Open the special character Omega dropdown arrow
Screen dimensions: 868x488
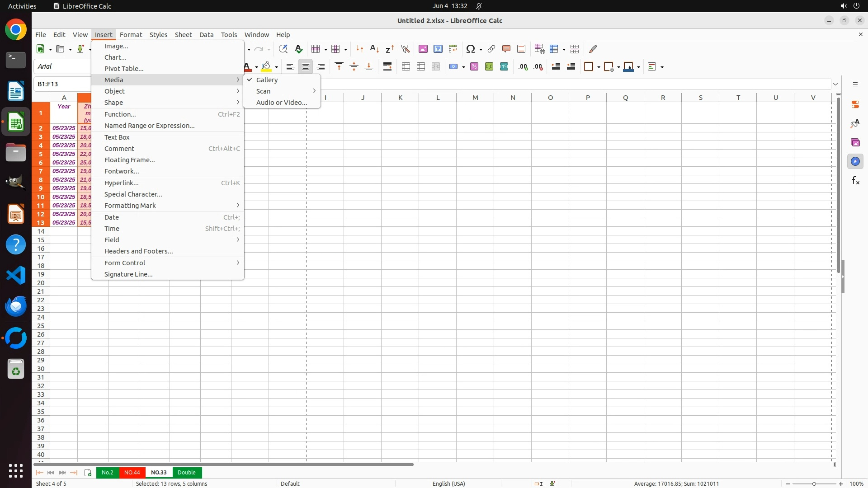[x=481, y=49]
